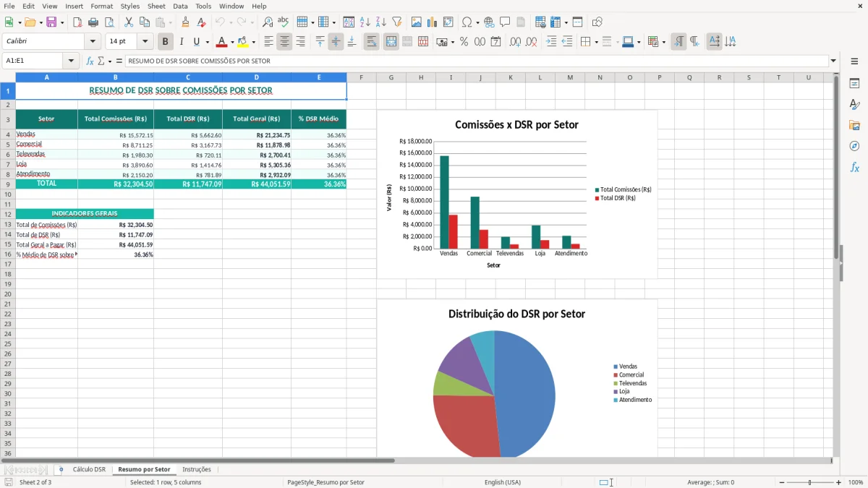Click the Zoom In plus button

(839, 482)
